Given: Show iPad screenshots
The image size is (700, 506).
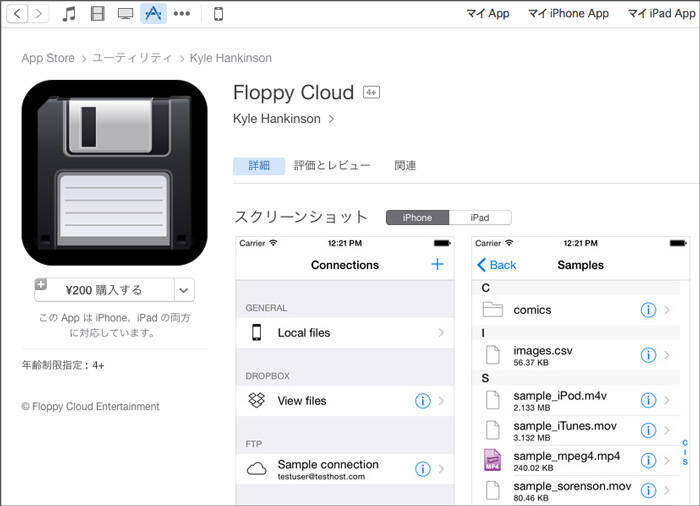Looking at the screenshot, I should [480, 217].
